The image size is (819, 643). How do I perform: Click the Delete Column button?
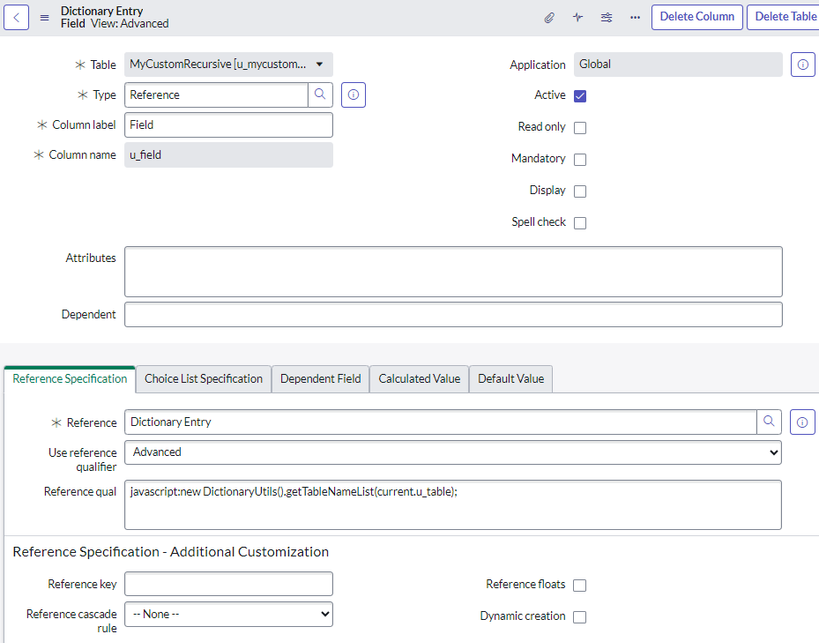point(697,17)
